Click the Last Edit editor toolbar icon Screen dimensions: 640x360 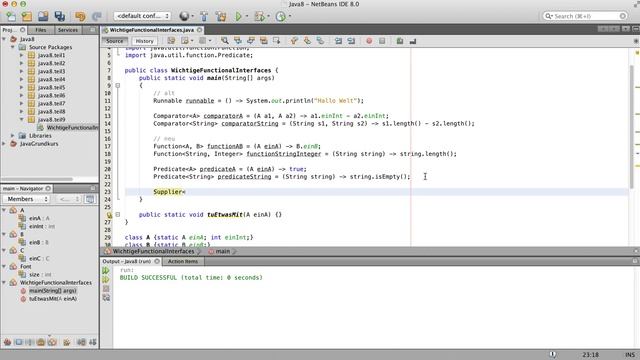[171, 41]
